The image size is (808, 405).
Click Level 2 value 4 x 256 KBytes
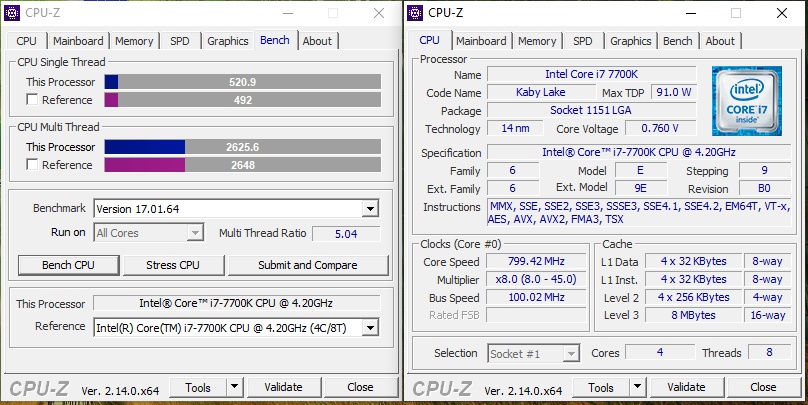pyautogui.click(x=694, y=297)
